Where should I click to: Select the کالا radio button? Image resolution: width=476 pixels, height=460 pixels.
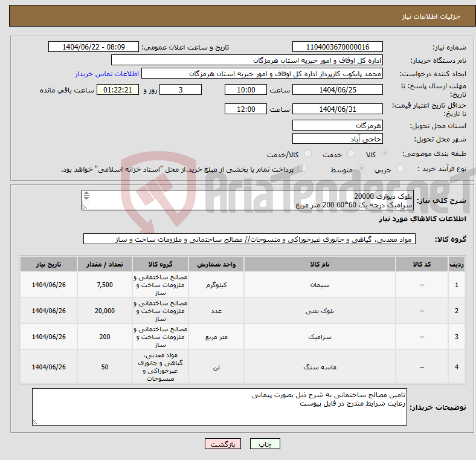[x=385, y=154]
